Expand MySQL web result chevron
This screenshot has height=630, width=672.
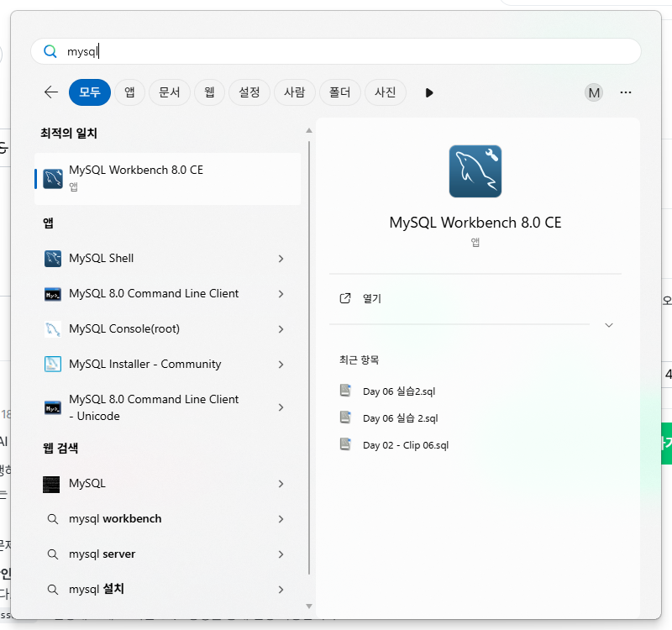[281, 484]
